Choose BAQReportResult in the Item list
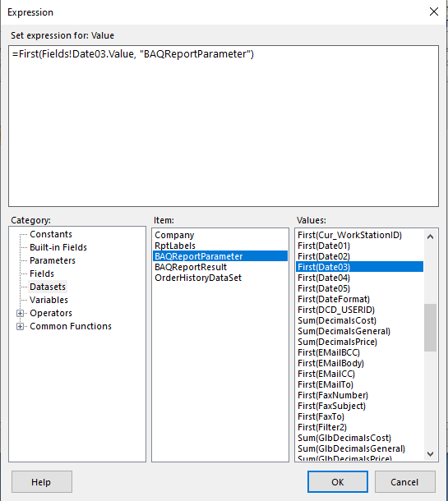448x501 pixels. [x=219, y=267]
